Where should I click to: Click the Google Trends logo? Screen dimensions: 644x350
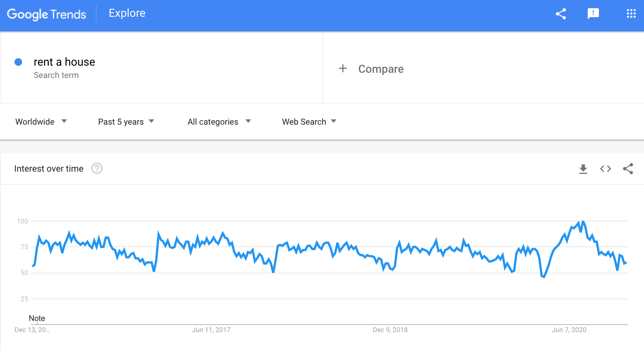point(47,14)
